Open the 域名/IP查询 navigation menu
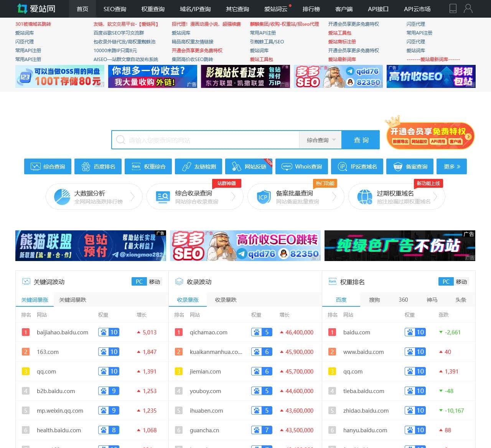 [195, 9]
